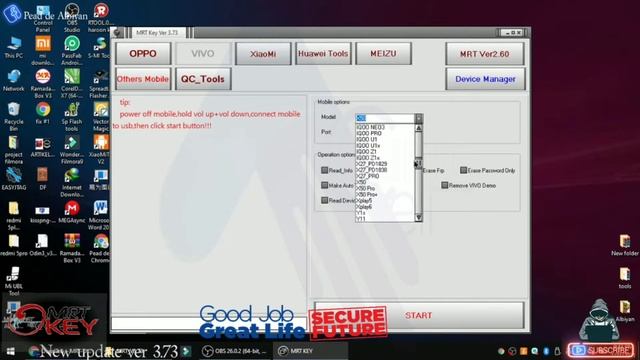This screenshot has height=360, width=640.
Task: Select the RTOOL desktop shortcut
Action: pos(100,16)
